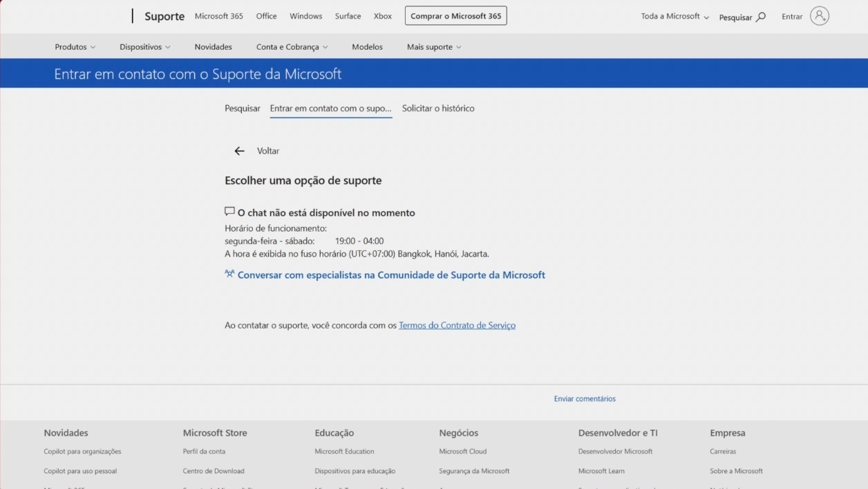The image size is (868, 489).
Task: Go to Microsoft 365 in top navigation
Action: tap(219, 16)
